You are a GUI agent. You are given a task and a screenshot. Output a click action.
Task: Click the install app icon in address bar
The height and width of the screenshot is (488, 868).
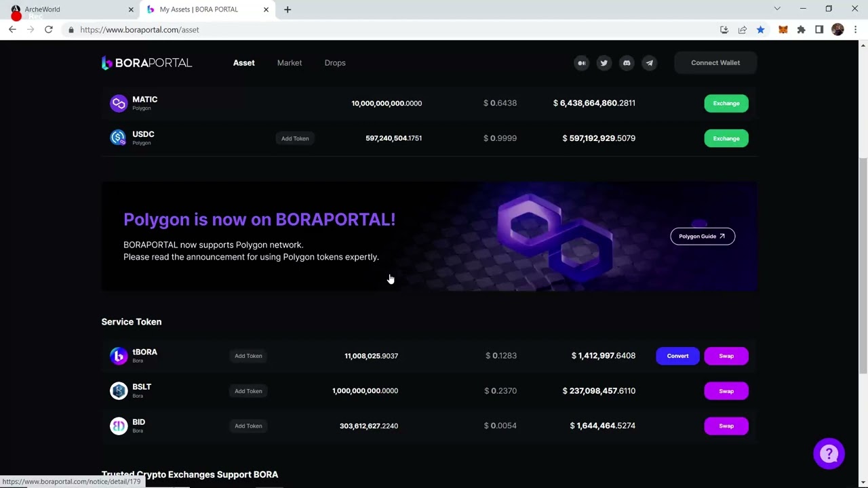(x=724, y=30)
